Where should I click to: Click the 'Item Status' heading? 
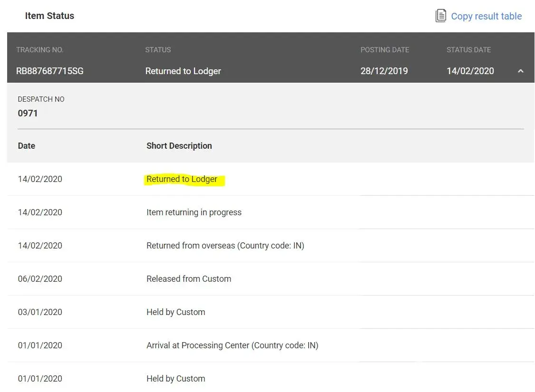click(x=49, y=16)
